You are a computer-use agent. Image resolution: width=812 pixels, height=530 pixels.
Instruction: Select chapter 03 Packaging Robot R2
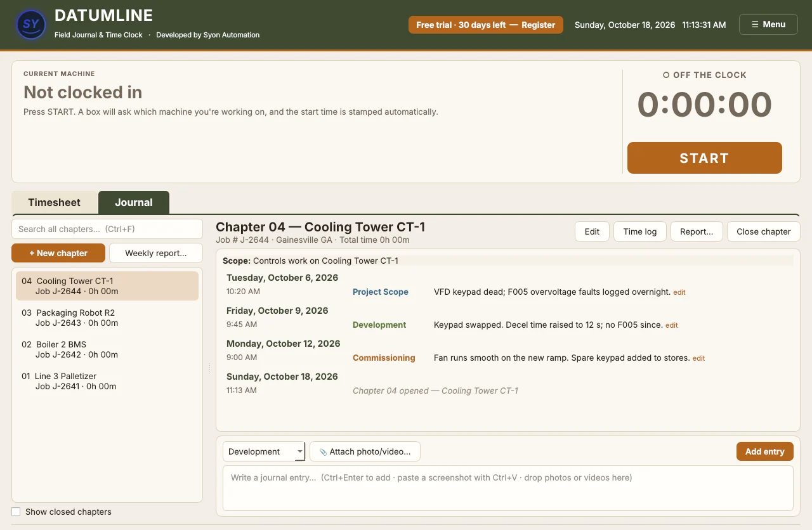pyautogui.click(x=107, y=318)
